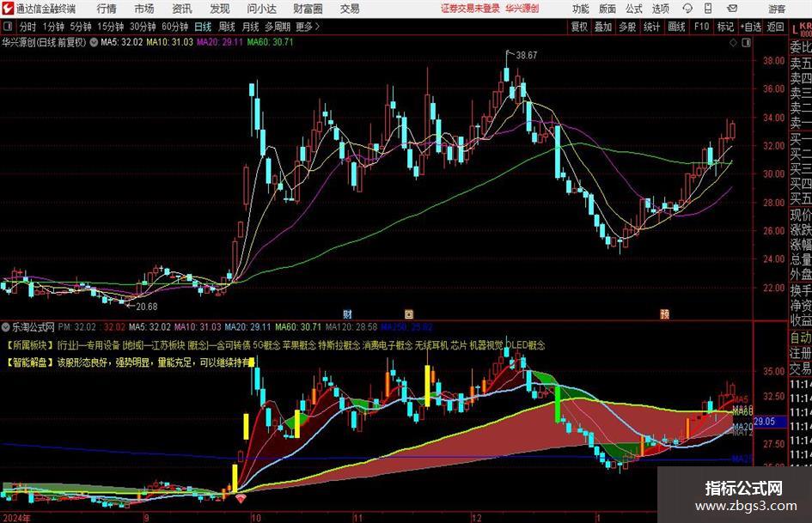The width and height of the screenshot is (812, 523).
Task: Open the 选项 menu
Action: tap(661, 9)
